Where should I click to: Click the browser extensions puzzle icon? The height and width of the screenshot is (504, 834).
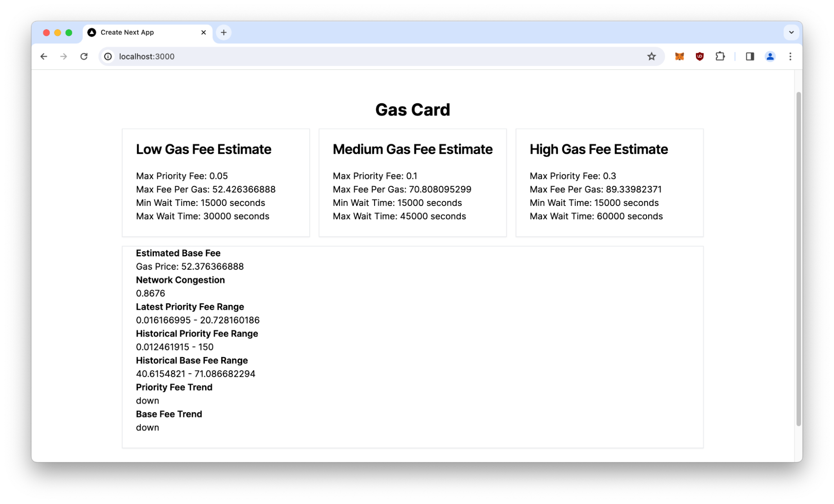coord(721,56)
